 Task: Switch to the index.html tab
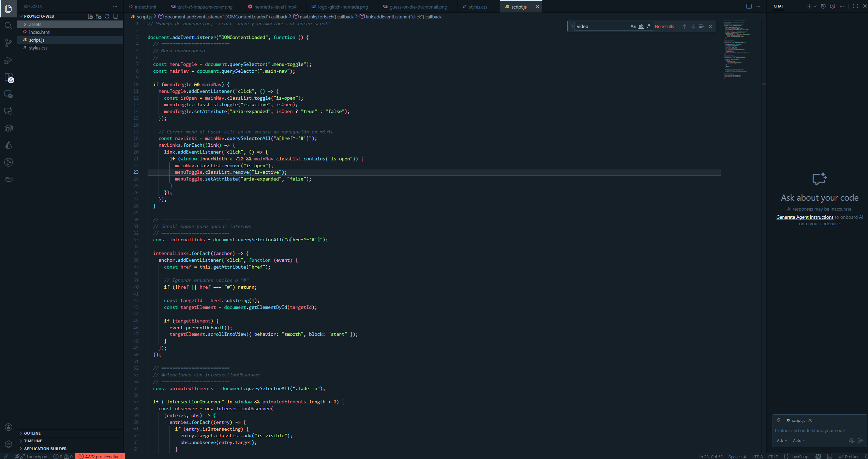coord(145,7)
